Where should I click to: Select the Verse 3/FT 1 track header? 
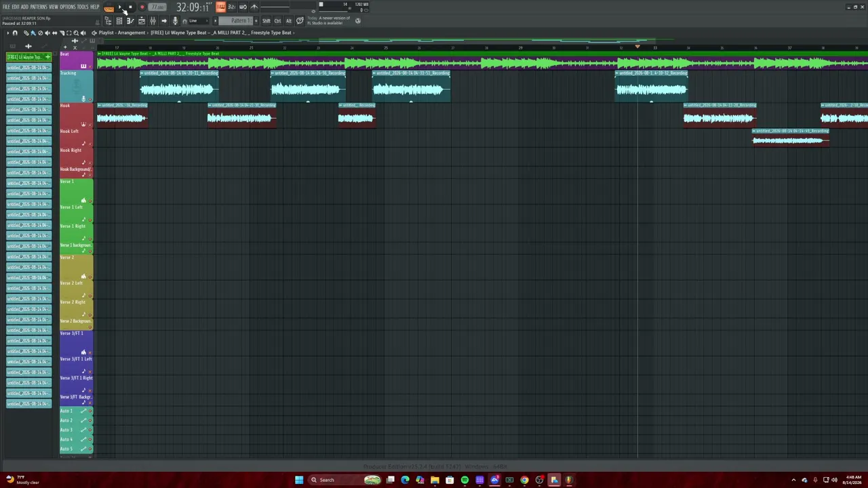pyautogui.click(x=76, y=342)
